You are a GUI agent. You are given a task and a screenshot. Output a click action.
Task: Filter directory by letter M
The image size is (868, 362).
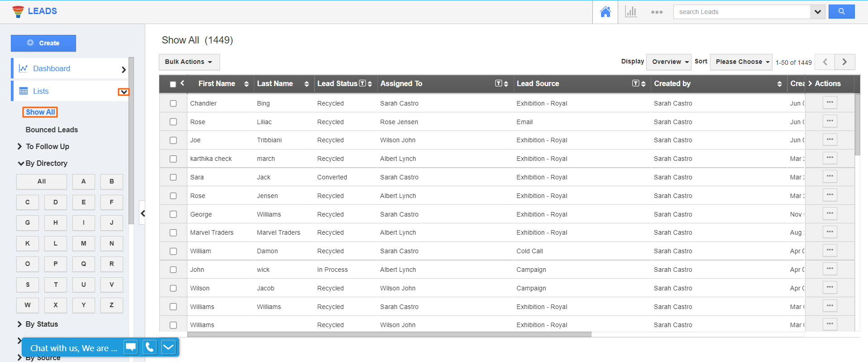83,243
